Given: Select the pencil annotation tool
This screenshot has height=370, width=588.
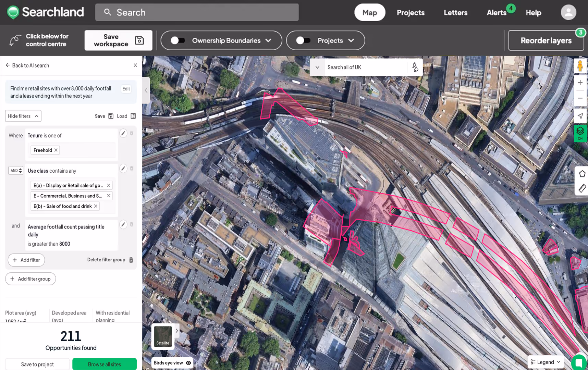Looking at the screenshot, I should coord(582,188).
